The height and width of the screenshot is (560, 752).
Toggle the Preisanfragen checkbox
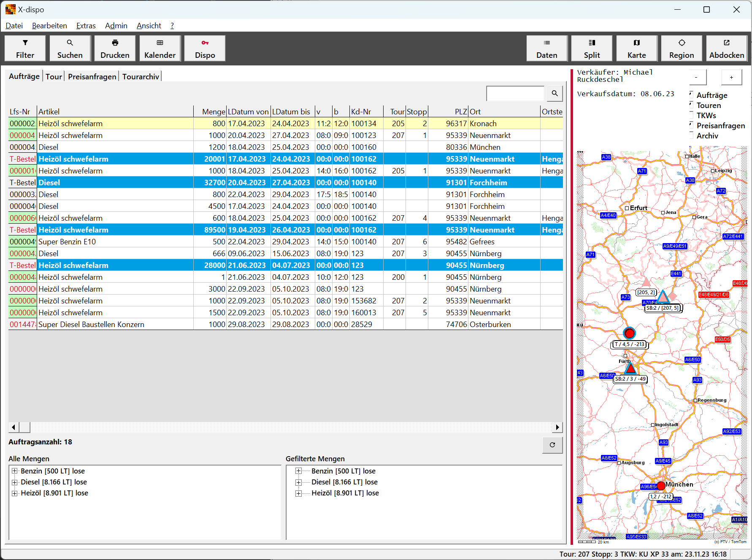tap(691, 124)
